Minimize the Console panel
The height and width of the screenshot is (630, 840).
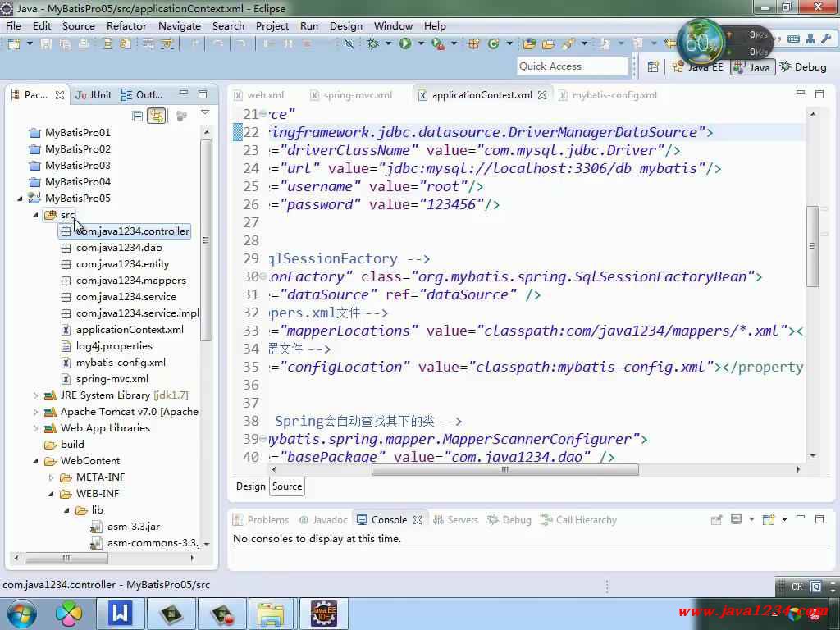801,518
